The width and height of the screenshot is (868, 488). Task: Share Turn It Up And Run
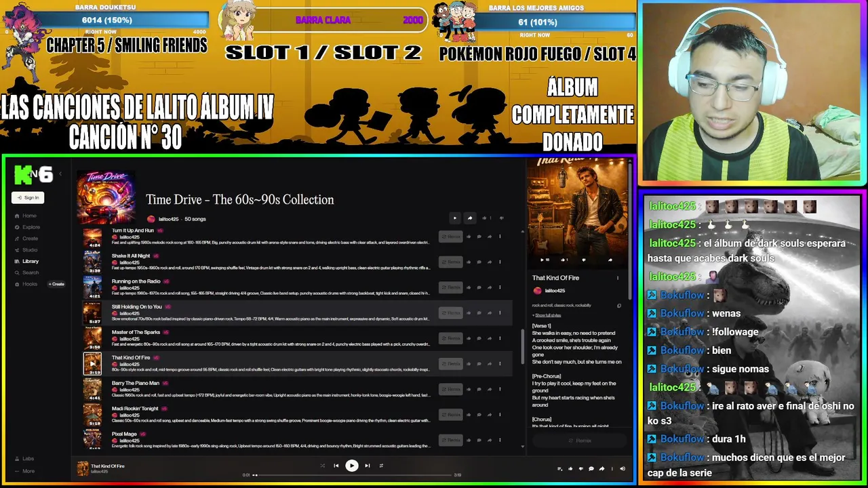(489, 237)
